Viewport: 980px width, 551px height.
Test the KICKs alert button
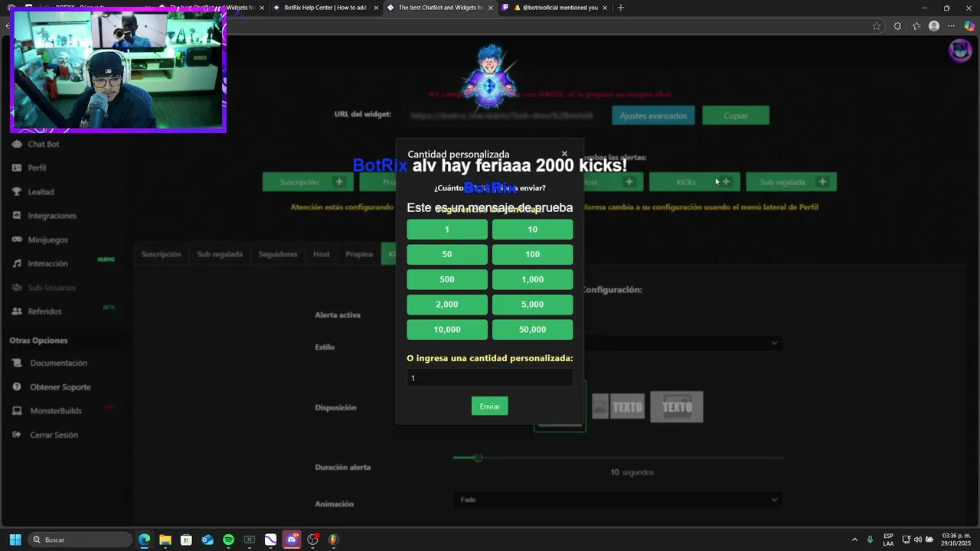click(694, 182)
